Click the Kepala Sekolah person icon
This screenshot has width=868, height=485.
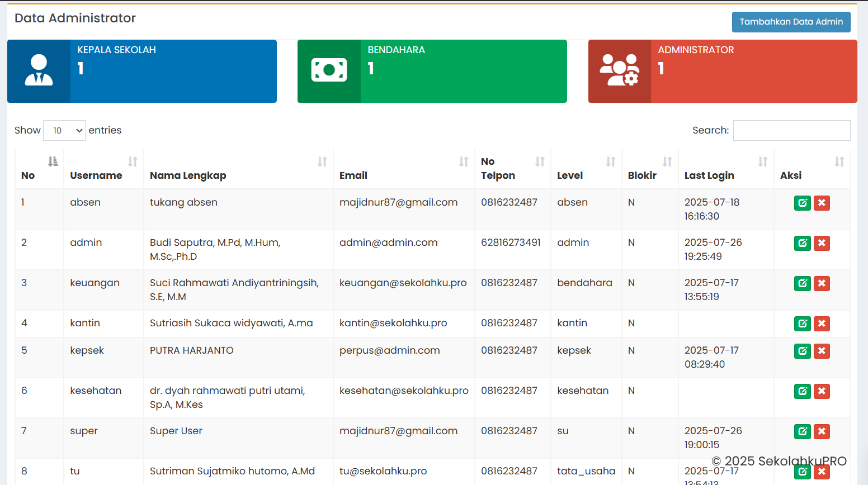point(39,70)
